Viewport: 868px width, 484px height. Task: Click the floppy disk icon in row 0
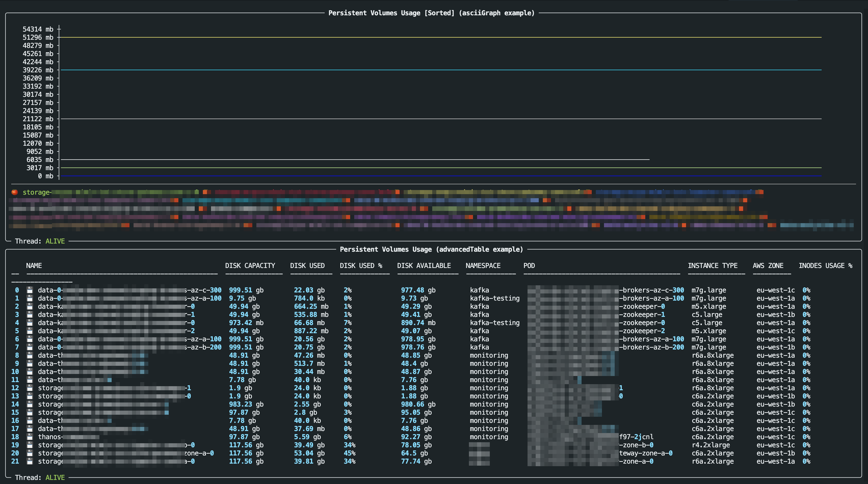pos(30,290)
